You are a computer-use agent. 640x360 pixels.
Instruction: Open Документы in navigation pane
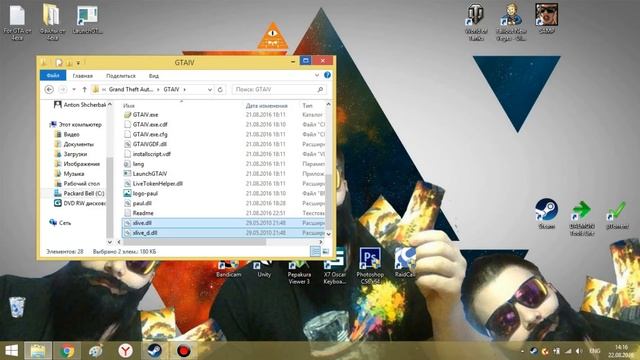tap(74, 144)
